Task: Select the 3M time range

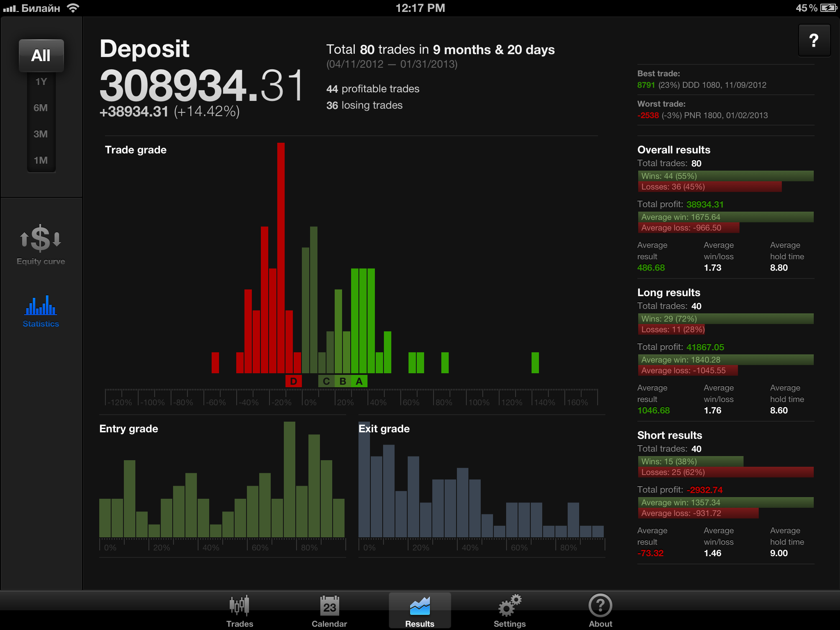Action: tap(41, 134)
